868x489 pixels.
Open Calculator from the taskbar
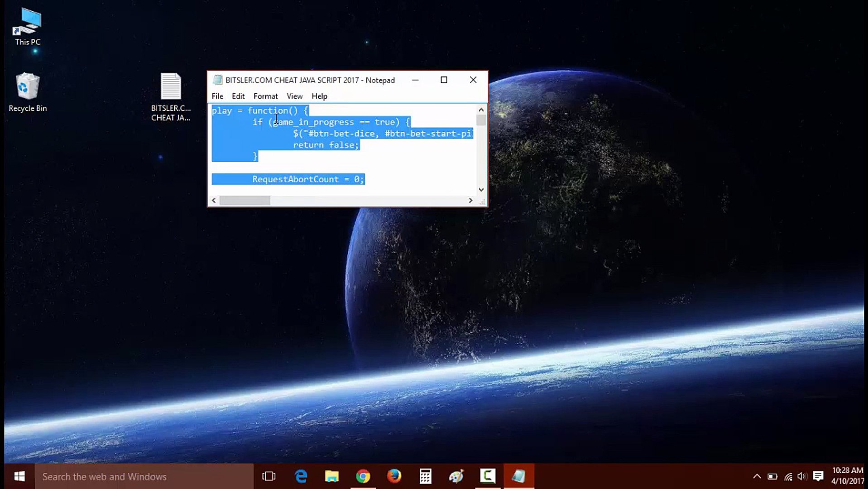(425, 476)
